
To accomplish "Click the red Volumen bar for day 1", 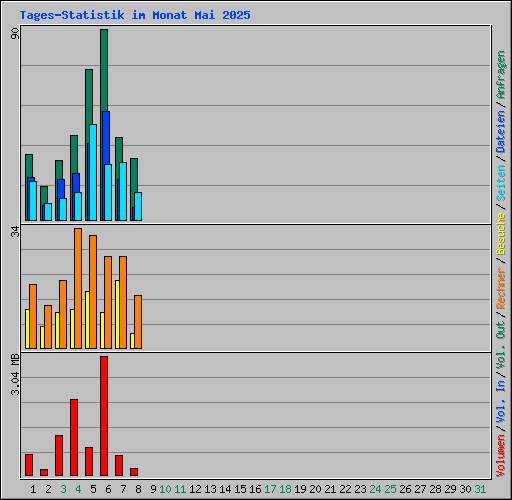I will [x=29, y=465].
